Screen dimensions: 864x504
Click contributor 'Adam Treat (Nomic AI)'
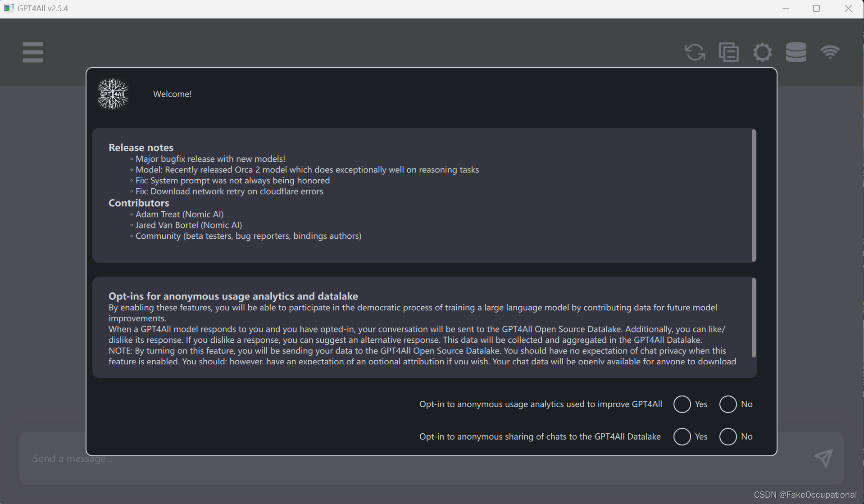pyautogui.click(x=179, y=214)
